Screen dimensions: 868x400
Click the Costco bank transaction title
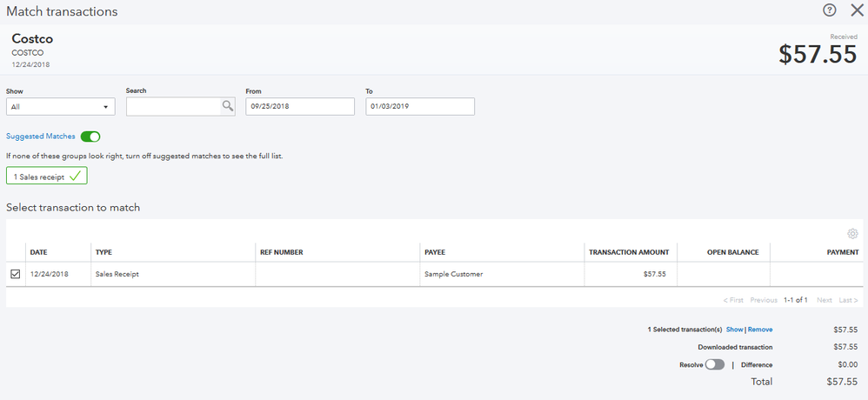point(33,39)
